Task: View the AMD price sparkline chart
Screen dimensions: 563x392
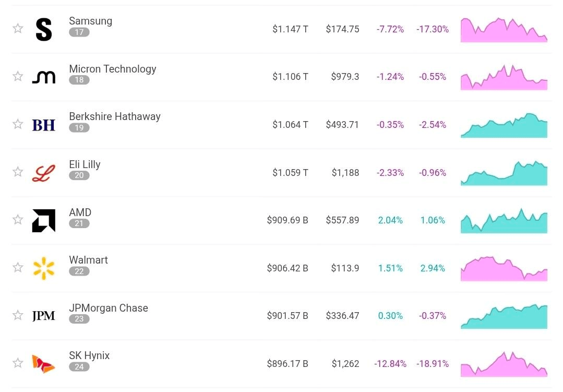Action: click(x=504, y=221)
